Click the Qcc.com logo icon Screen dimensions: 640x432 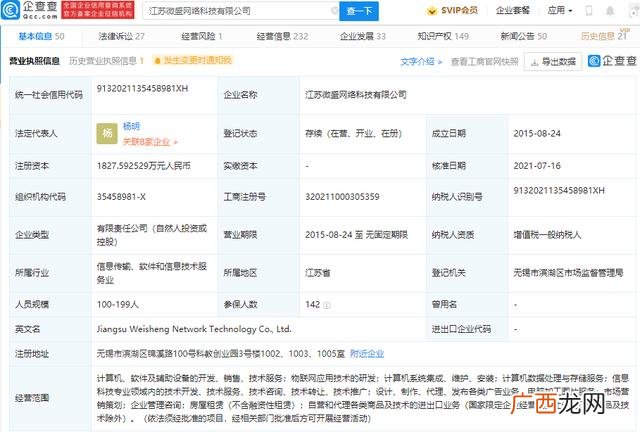10,10
